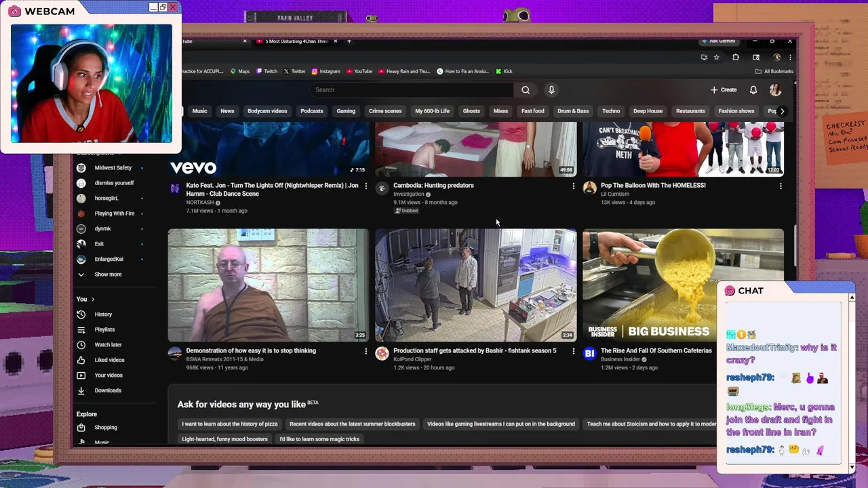Viewport: 868px width, 488px height.
Task: Click the Create plus button
Action: (x=724, y=89)
